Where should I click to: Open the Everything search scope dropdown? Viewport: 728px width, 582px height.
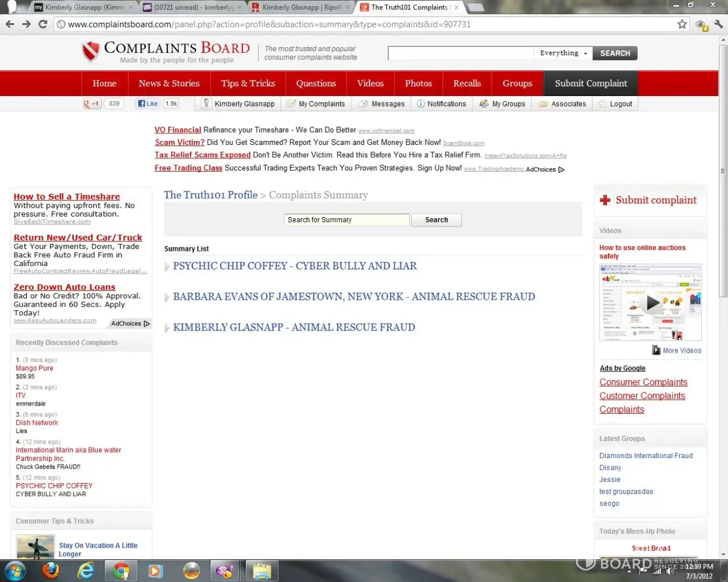564,53
